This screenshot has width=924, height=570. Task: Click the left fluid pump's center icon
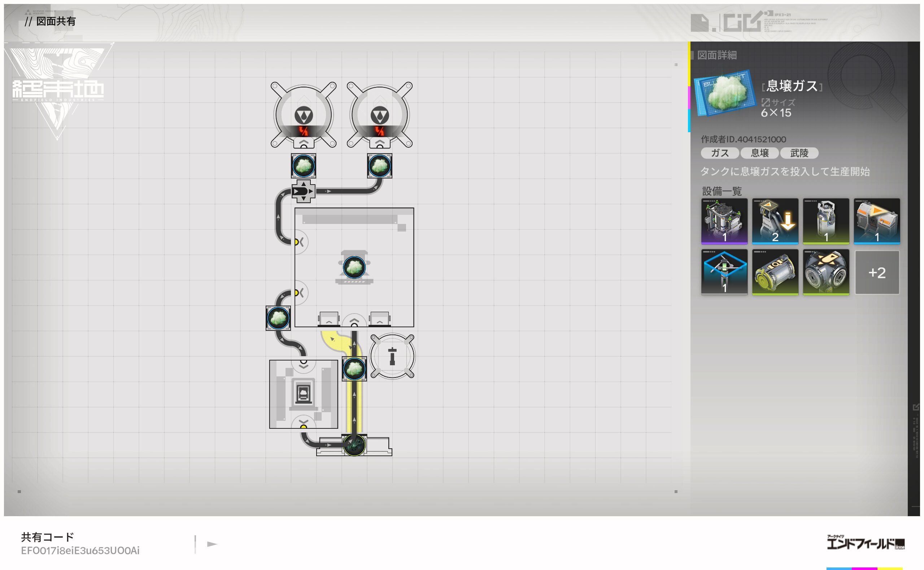click(x=304, y=115)
